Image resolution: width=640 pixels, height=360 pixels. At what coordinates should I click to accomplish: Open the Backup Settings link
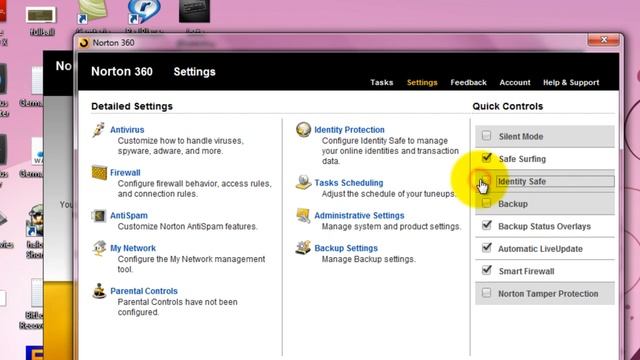pyautogui.click(x=346, y=248)
